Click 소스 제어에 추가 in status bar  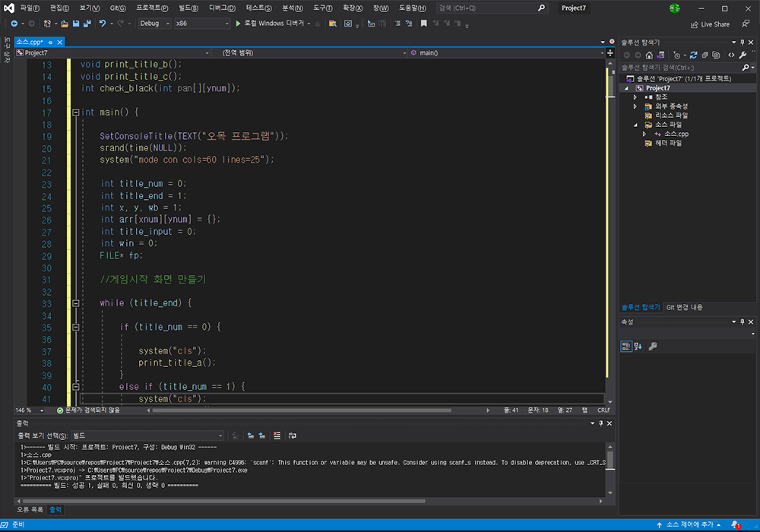tap(689, 524)
